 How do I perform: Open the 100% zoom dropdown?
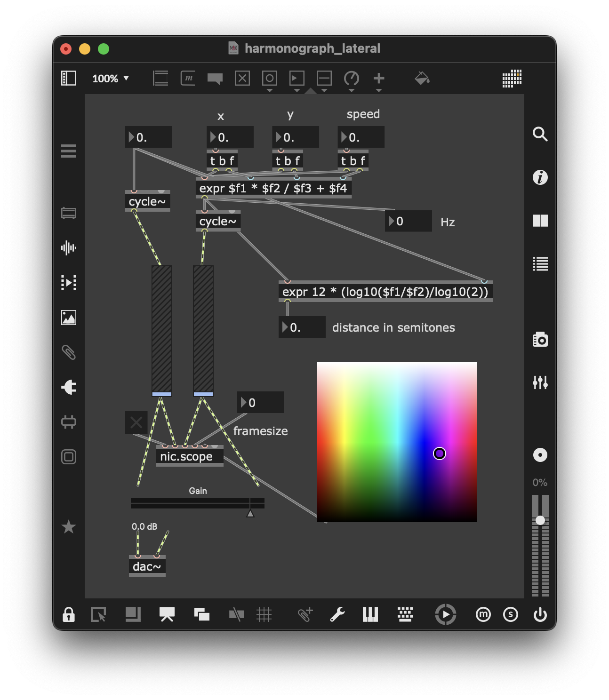pos(111,79)
